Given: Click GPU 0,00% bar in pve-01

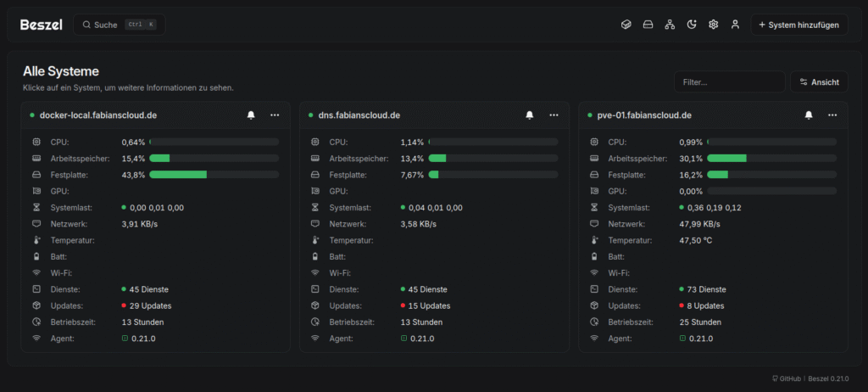Looking at the screenshot, I should [x=771, y=191].
